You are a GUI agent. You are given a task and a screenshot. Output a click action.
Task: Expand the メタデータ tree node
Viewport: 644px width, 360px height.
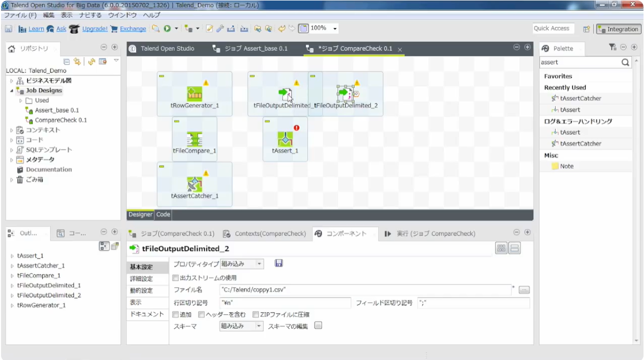[11, 160]
